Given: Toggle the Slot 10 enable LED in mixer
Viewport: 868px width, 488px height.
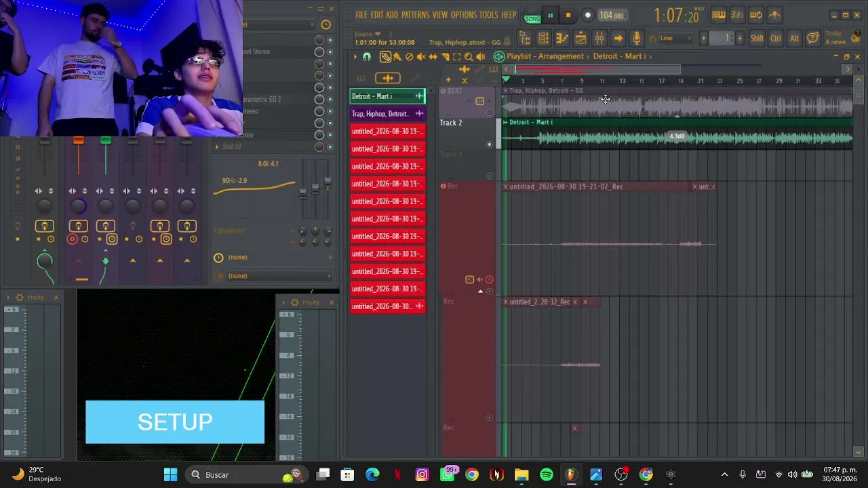Looking at the screenshot, I should point(330,146).
